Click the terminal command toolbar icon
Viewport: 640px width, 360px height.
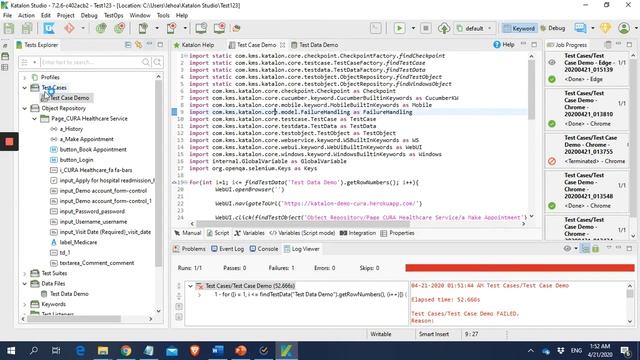376,28
